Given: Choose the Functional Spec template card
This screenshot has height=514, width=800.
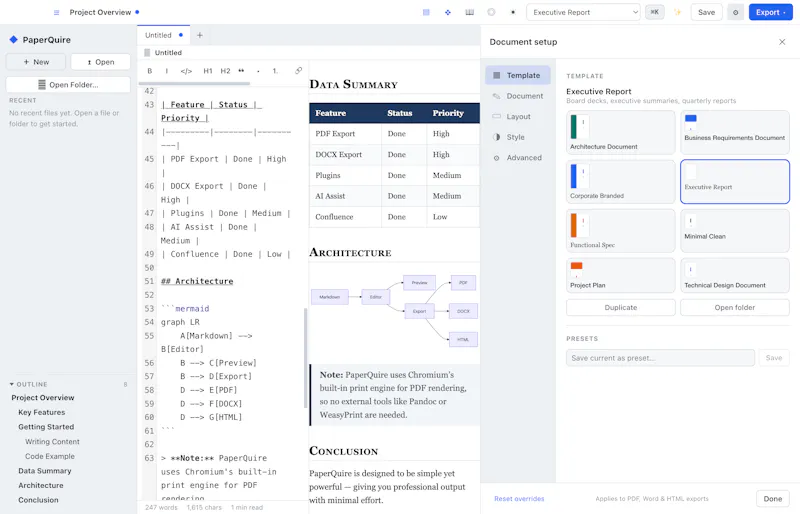Looking at the screenshot, I should click(620, 231).
